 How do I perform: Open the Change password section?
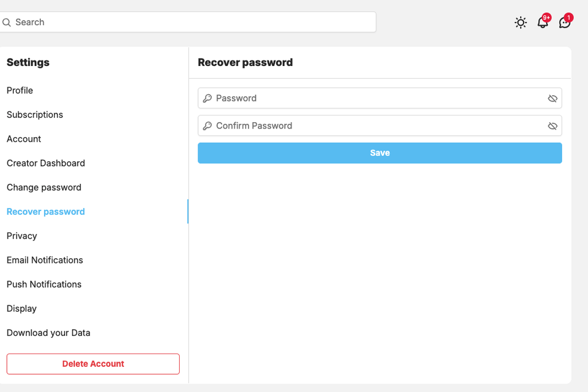[x=44, y=187]
